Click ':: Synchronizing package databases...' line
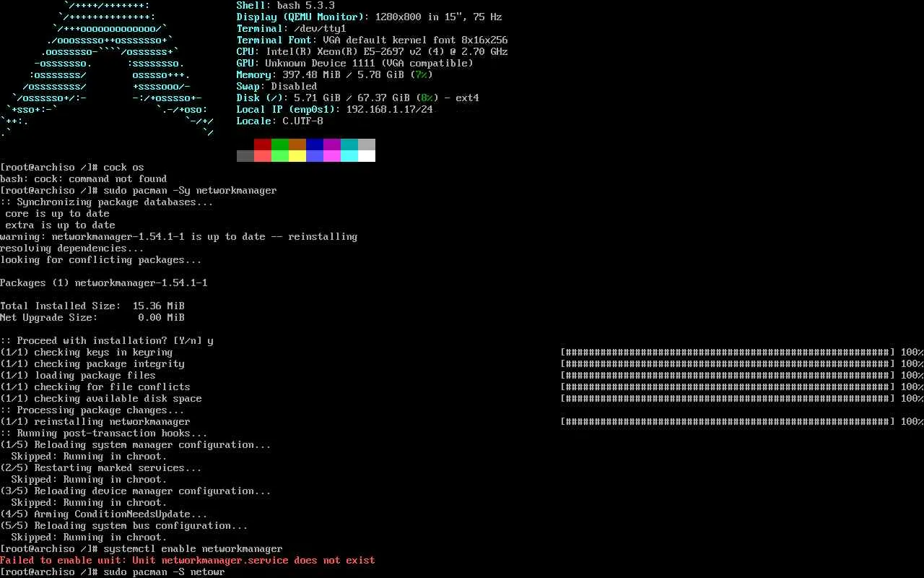Viewport: 924px width, 578px height. tap(106, 202)
